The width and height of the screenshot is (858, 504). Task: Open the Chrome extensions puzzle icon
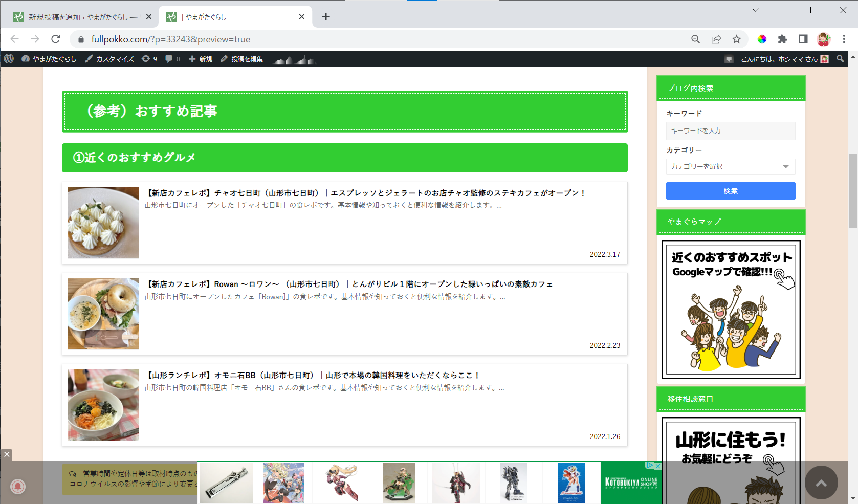tap(782, 39)
